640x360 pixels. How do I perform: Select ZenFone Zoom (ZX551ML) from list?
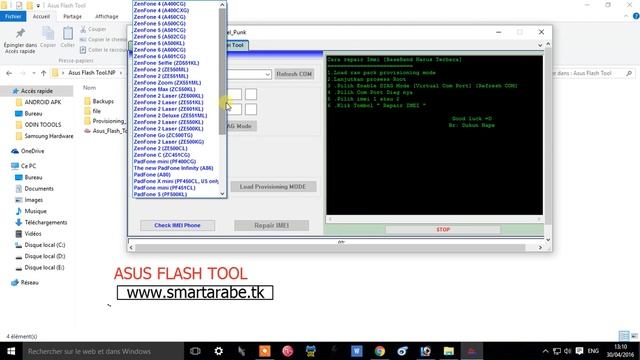(167, 82)
